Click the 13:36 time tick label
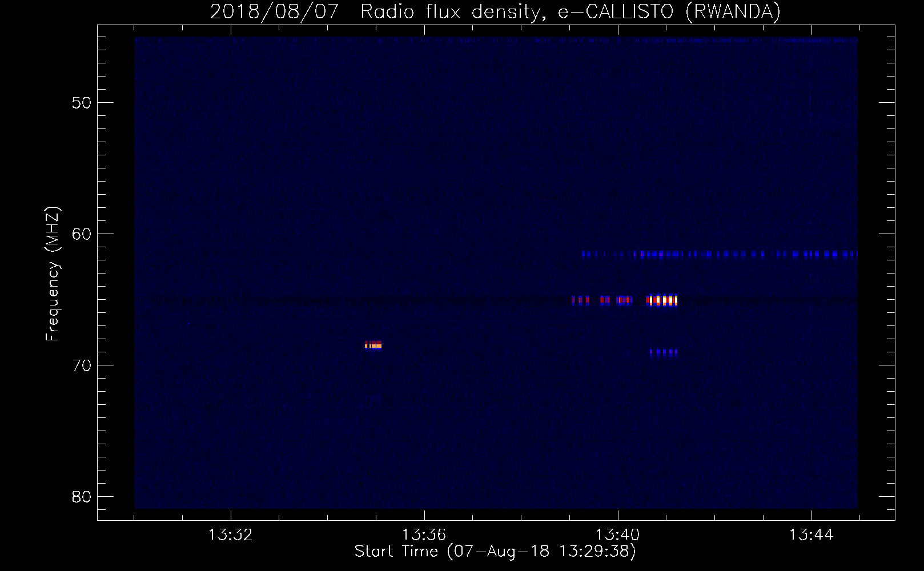924x571 pixels. pyautogui.click(x=424, y=534)
